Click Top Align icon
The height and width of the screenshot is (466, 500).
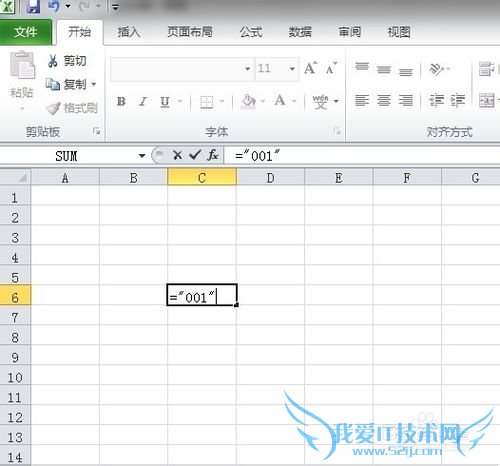[362, 66]
